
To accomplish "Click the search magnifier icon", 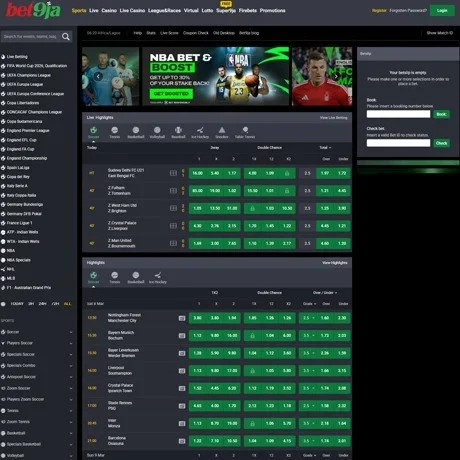I will tap(66, 37).
